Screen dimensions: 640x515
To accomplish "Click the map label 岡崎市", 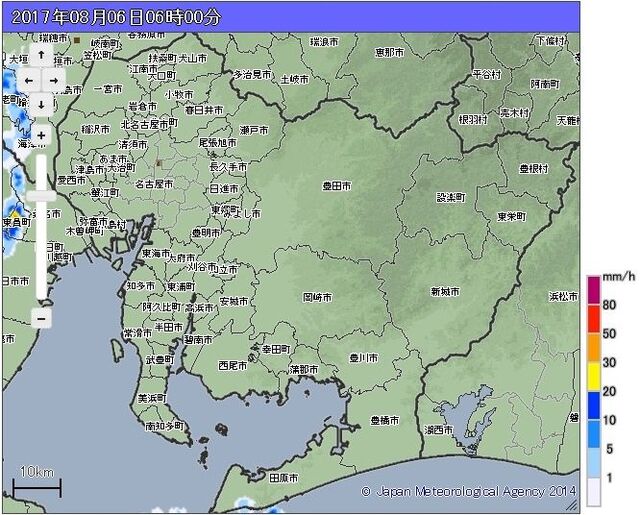I will 317,297.
